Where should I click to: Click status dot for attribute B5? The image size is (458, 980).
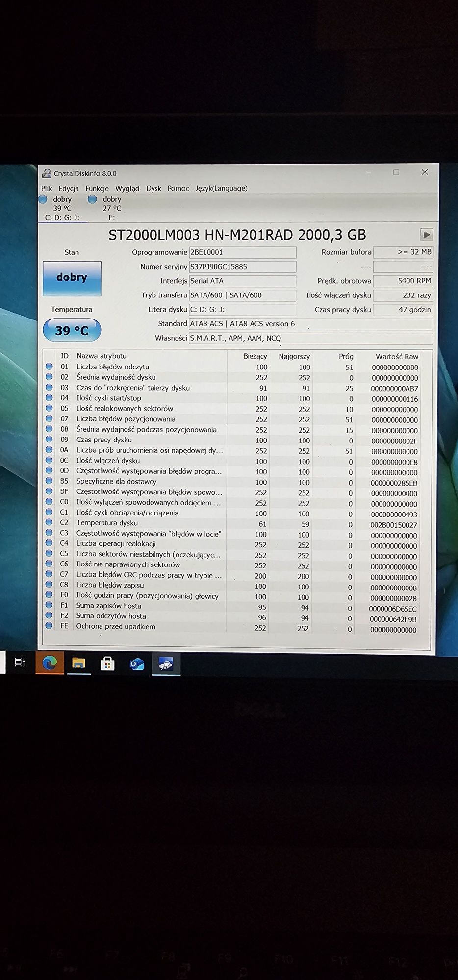coord(49,481)
